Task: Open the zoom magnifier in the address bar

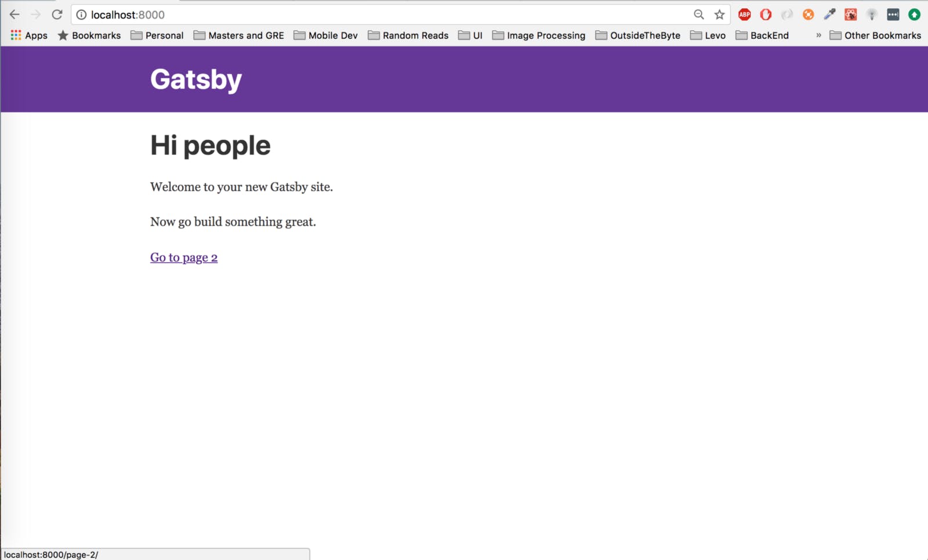Action: pyautogui.click(x=698, y=14)
